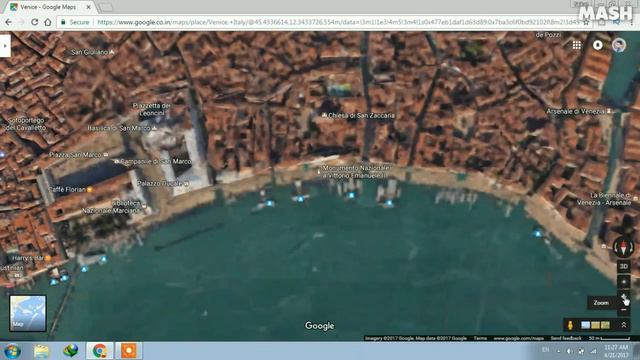Click the Piazza San Marco label

[78, 155]
